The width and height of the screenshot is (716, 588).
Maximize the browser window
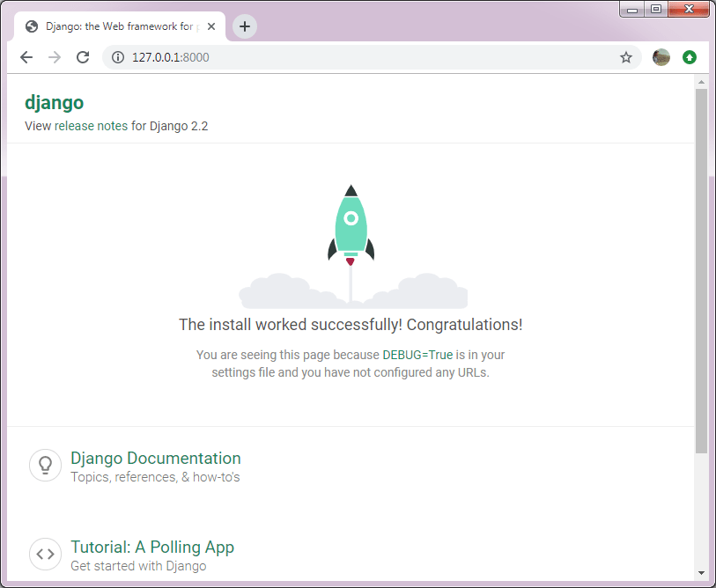[656, 9]
